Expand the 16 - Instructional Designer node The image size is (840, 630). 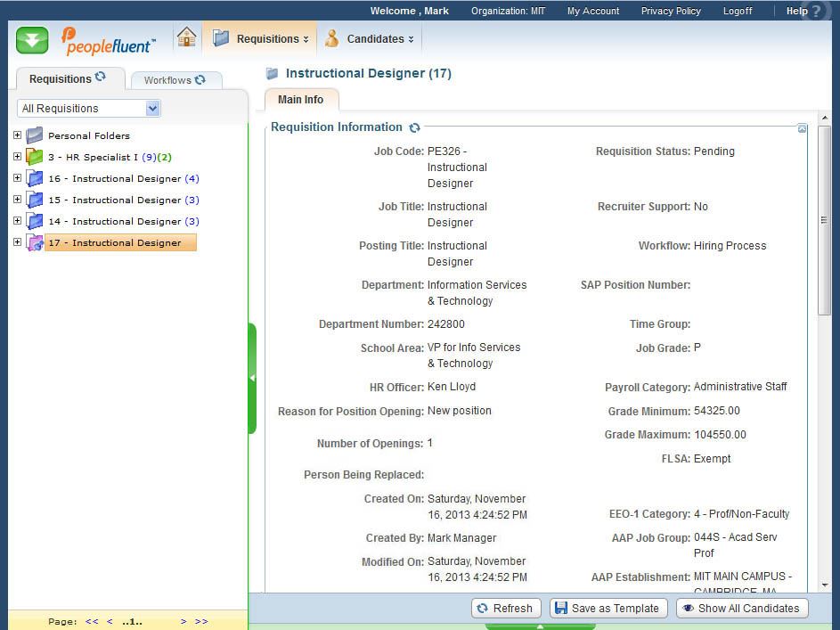point(17,178)
